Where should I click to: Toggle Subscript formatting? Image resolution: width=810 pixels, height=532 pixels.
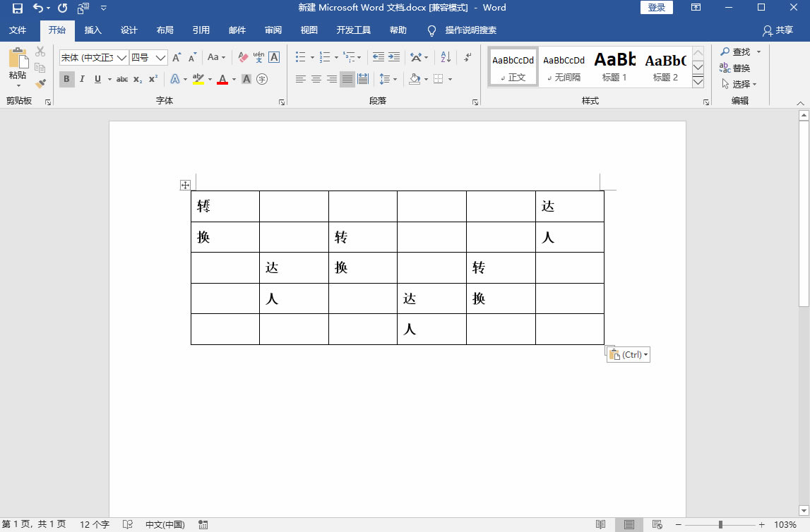point(138,79)
